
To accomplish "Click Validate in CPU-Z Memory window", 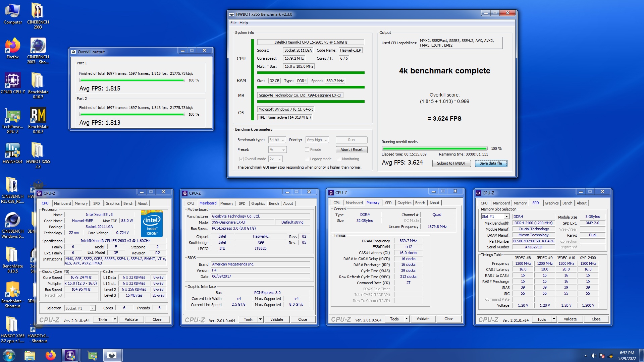I will pos(423,319).
